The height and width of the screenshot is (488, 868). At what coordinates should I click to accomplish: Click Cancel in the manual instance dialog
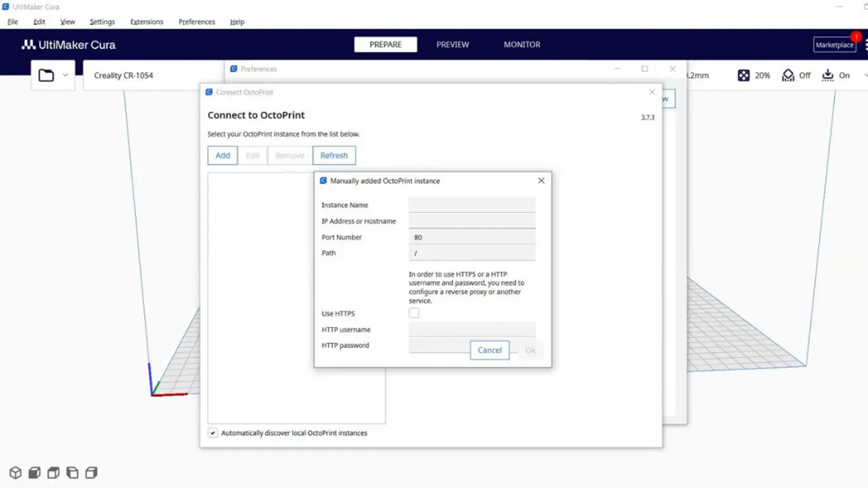tap(490, 350)
